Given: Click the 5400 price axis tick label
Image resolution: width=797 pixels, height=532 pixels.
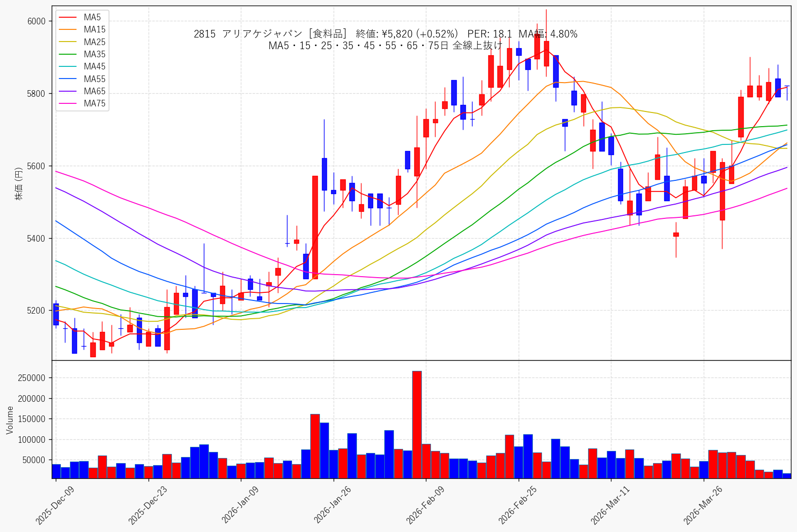Looking at the screenshot, I should 37,239.
